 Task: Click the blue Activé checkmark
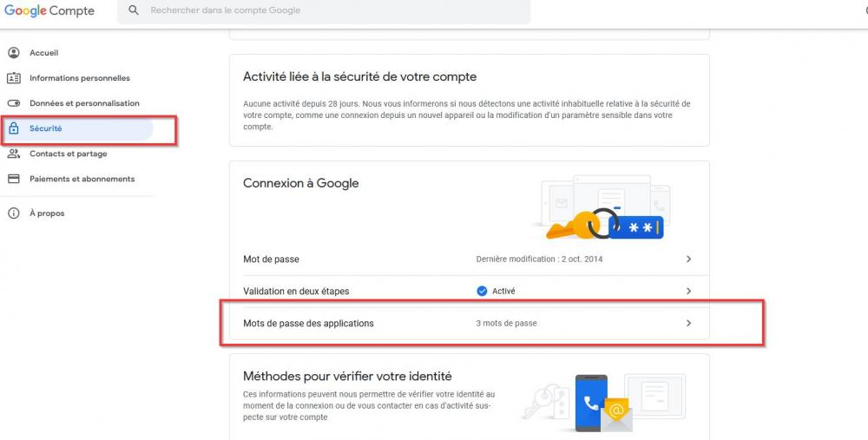coord(482,291)
